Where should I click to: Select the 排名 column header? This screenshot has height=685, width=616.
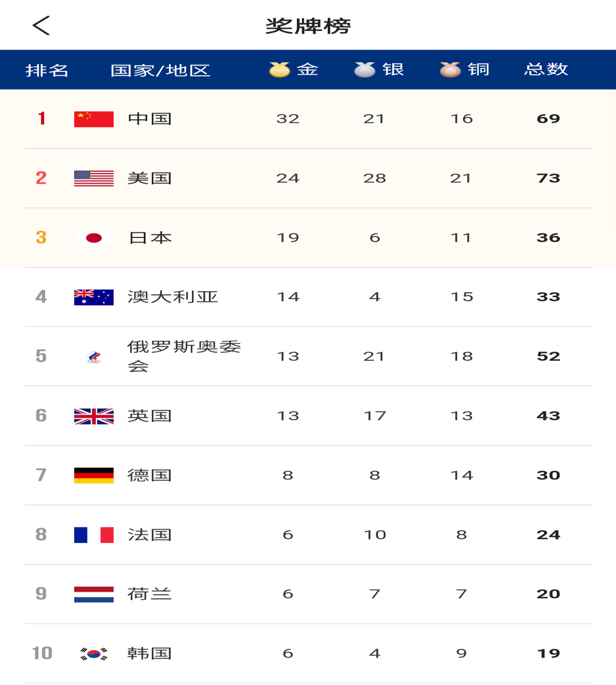[x=47, y=70]
